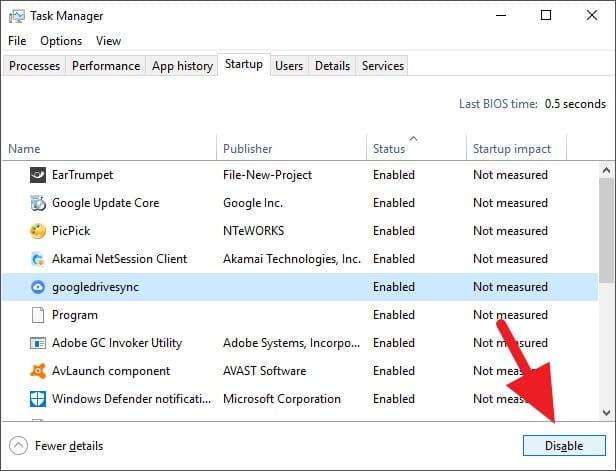616x471 pixels.
Task: Select the EarTrumpet row name
Action: click(82, 175)
